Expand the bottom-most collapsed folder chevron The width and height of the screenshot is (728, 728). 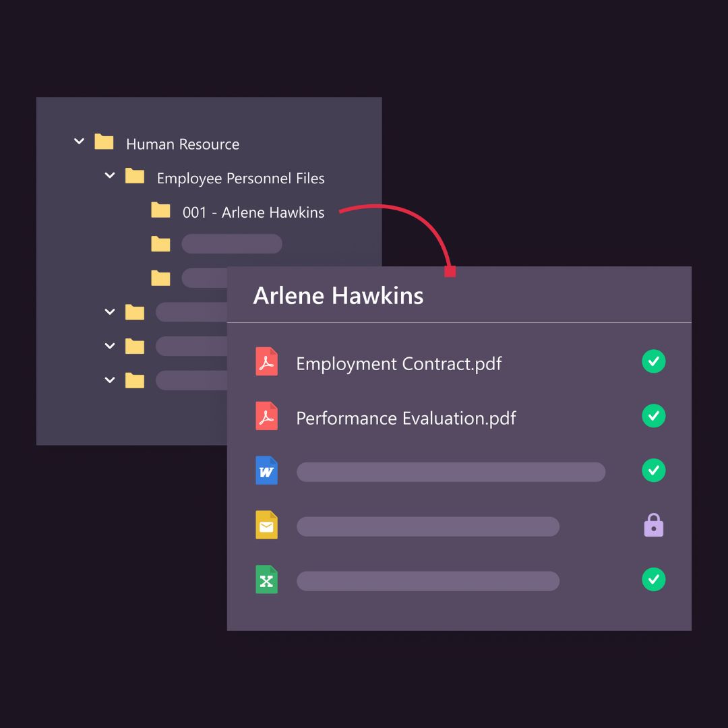point(110,380)
